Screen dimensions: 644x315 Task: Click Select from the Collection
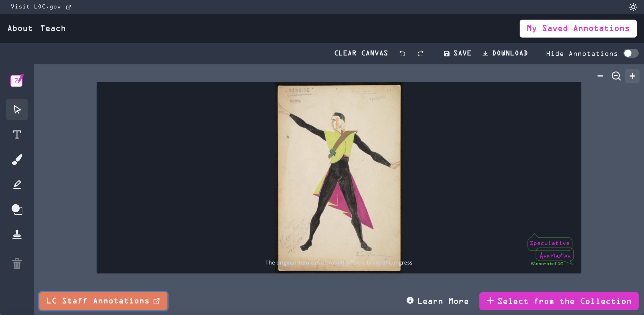559,301
